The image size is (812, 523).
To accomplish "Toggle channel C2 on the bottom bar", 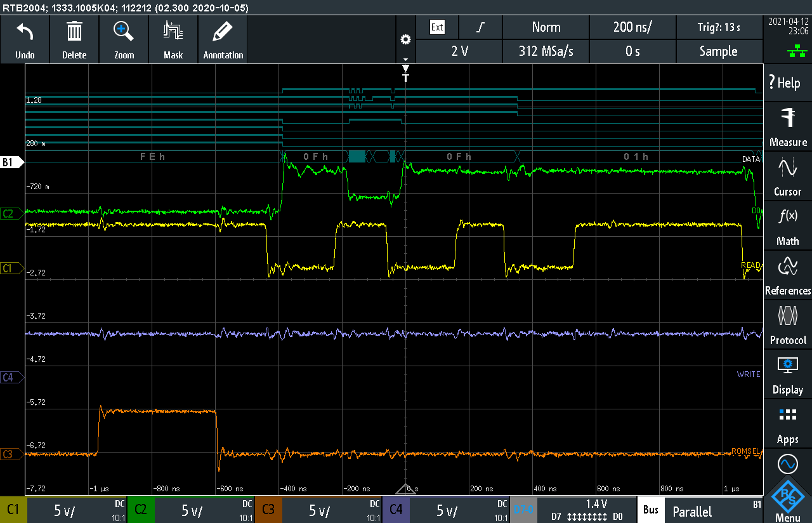I will pos(140,510).
